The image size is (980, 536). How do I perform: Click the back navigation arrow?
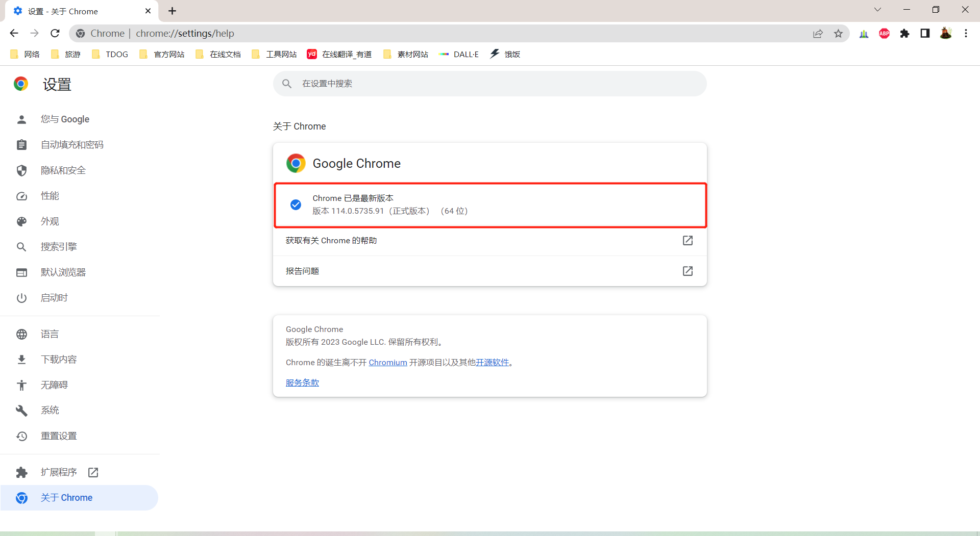(x=14, y=33)
